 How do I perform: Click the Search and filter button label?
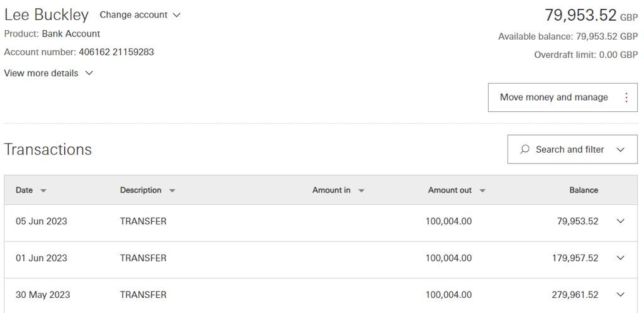pyautogui.click(x=569, y=150)
